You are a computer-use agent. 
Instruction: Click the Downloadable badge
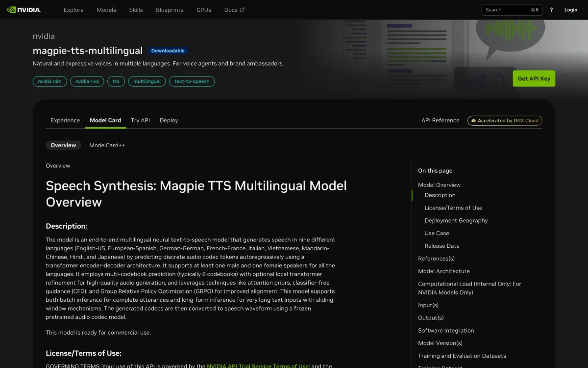click(x=168, y=51)
